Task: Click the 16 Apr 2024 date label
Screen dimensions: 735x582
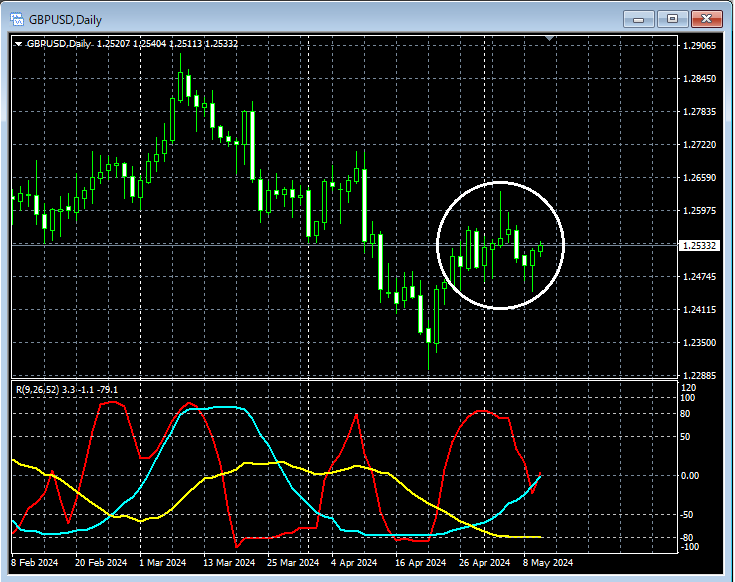Action: [420, 562]
